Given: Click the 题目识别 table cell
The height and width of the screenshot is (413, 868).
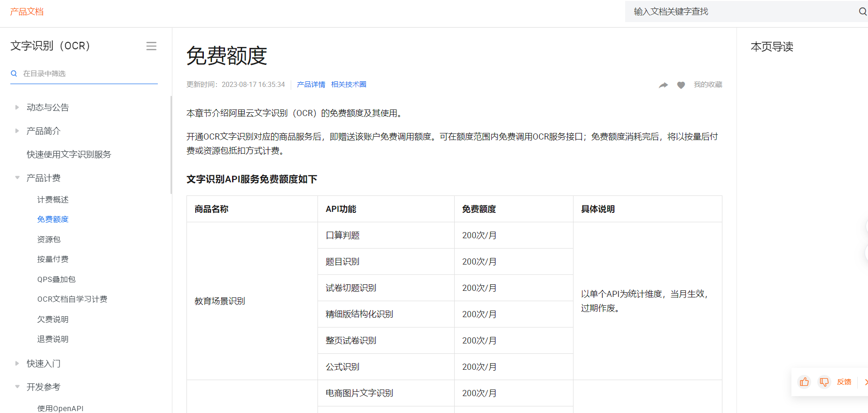Looking at the screenshot, I should point(386,261).
